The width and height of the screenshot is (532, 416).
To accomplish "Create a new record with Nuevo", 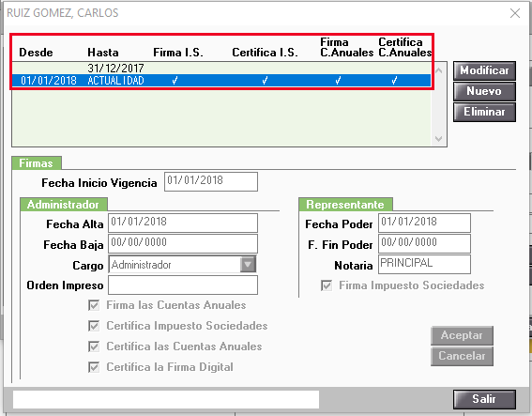I will [x=484, y=91].
